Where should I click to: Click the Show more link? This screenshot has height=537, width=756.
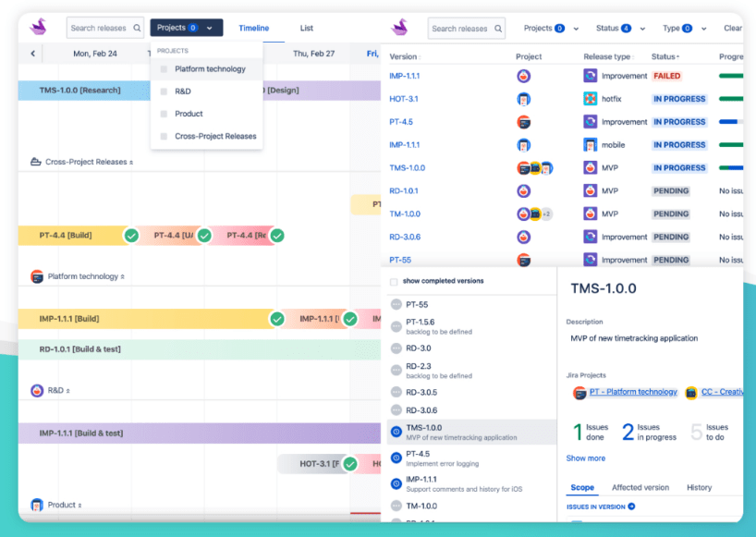(585, 458)
